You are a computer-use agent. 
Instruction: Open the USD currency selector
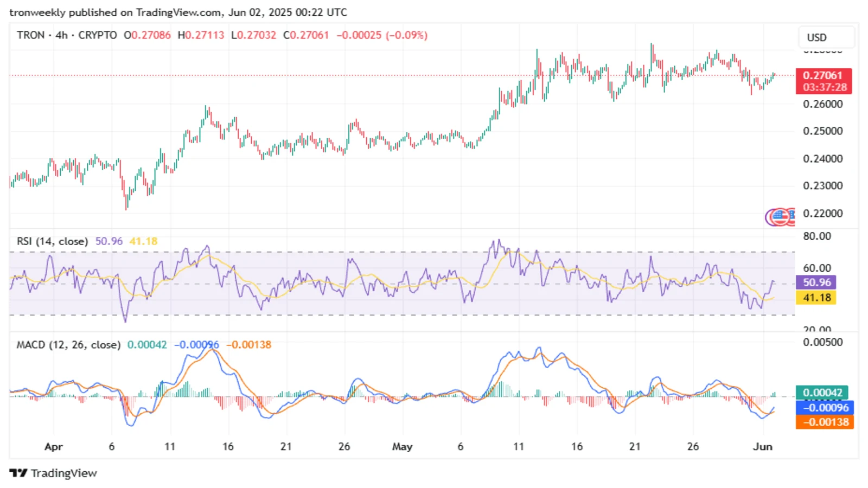coord(826,37)
